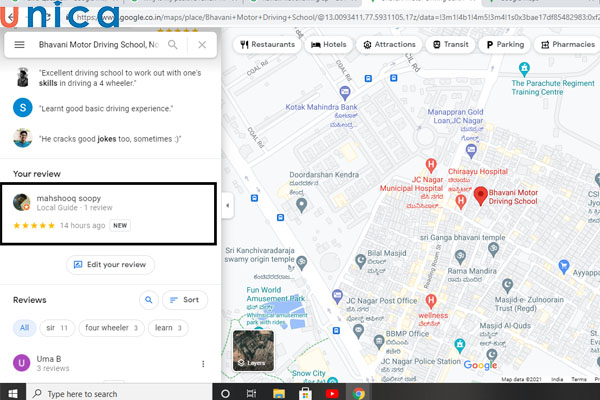Click the Windows 'Type here to search' box
Viewport: 600px width, 400px height.
coord(119,393)
